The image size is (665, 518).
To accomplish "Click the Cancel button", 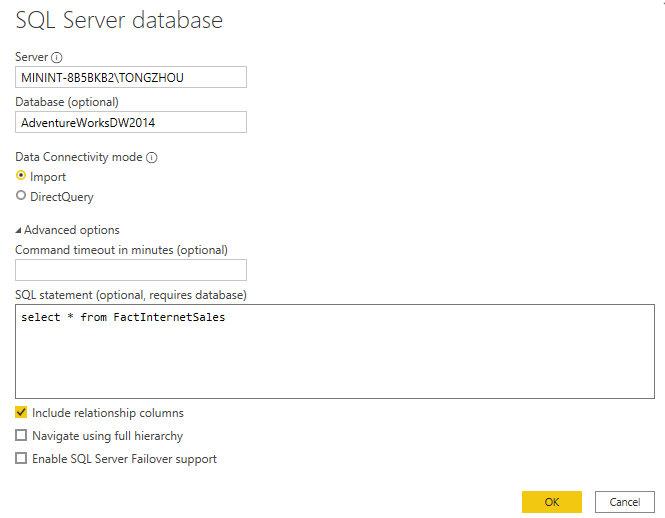I will [625, 502].
